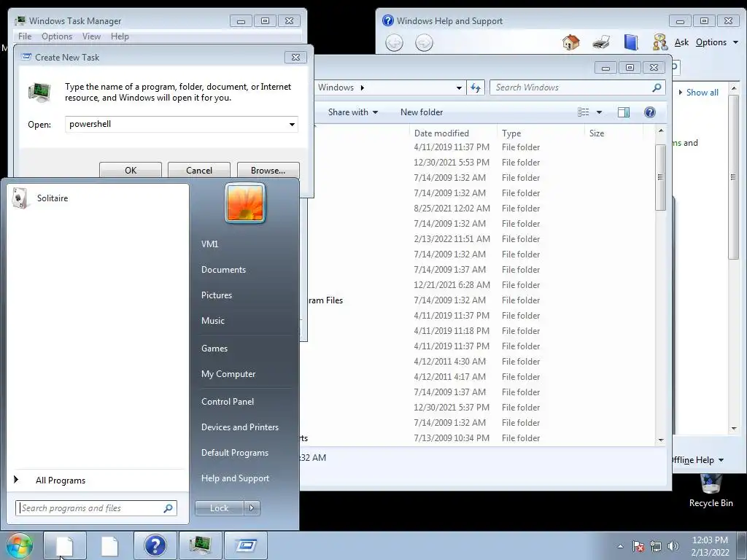Show hidden tray icons arrow
747x560 pixels.
[620, 546]
